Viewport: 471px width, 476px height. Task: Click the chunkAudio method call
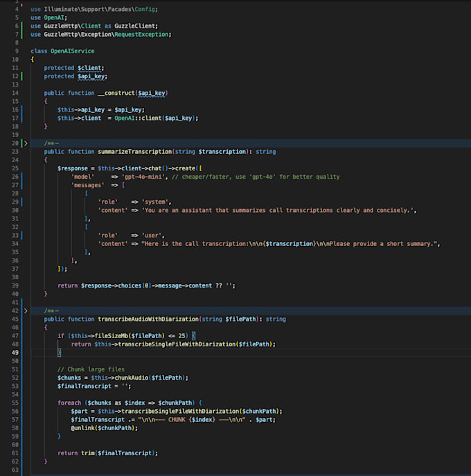pyautogui.click(x=132, y=378)
